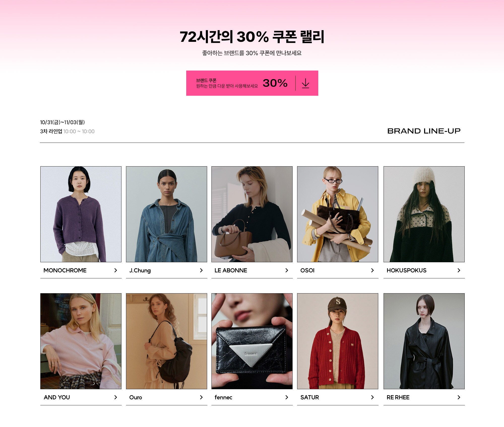This screenshot has height=427, width=504.
Task: Download the 30% brand coupon arrow icon
Action: (x=305, y=83)
